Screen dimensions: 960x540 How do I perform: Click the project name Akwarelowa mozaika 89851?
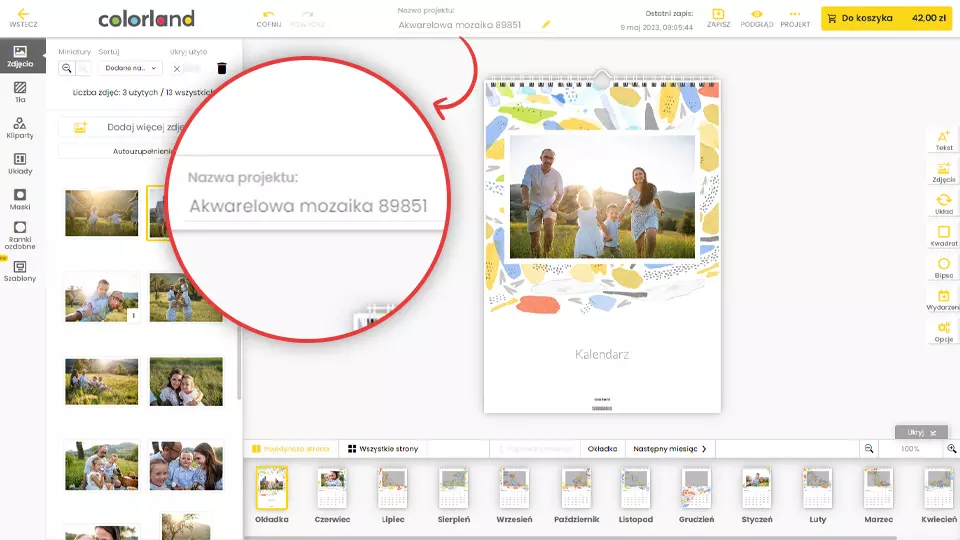click(x=459, y=25)
